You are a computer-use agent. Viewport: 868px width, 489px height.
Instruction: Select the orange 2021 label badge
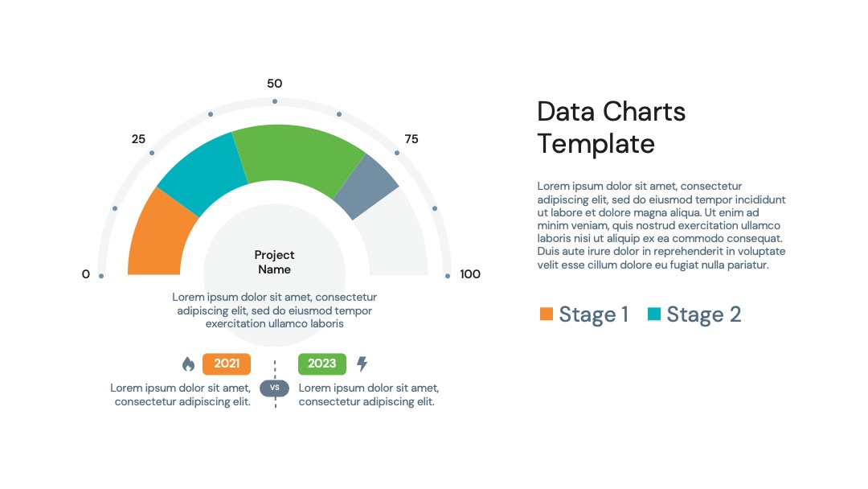(227, 364)
